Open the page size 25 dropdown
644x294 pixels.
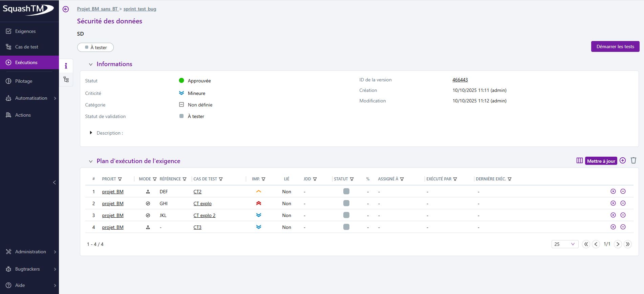click(x=565, y=244)
